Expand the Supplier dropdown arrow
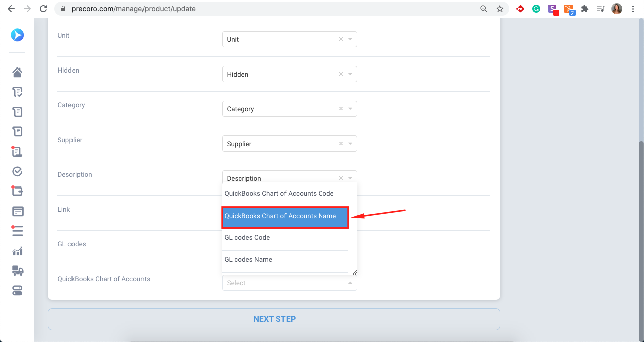 pyautogui.click(x=350, y=144)
